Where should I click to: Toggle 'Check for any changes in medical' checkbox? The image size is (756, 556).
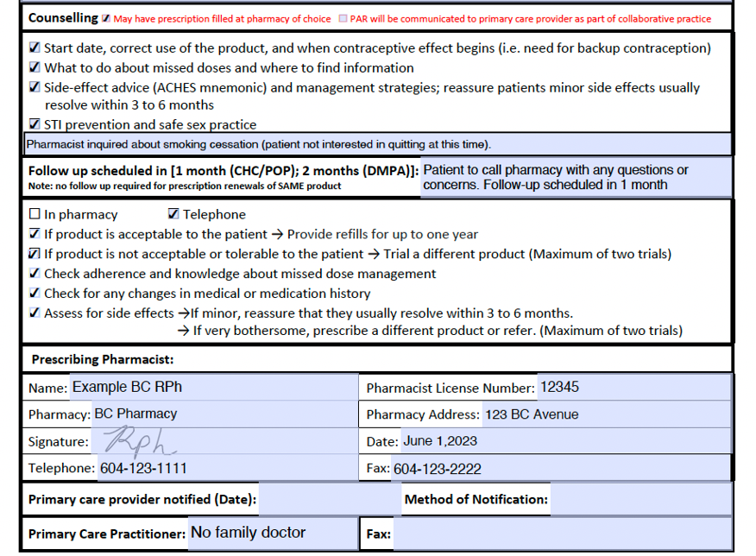[35, 293]
